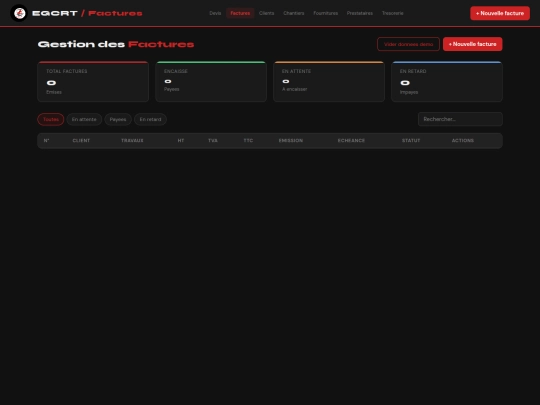Screen dimensions: 540x405
Task: Click the CLIENT column header
Action: [81, 141]
